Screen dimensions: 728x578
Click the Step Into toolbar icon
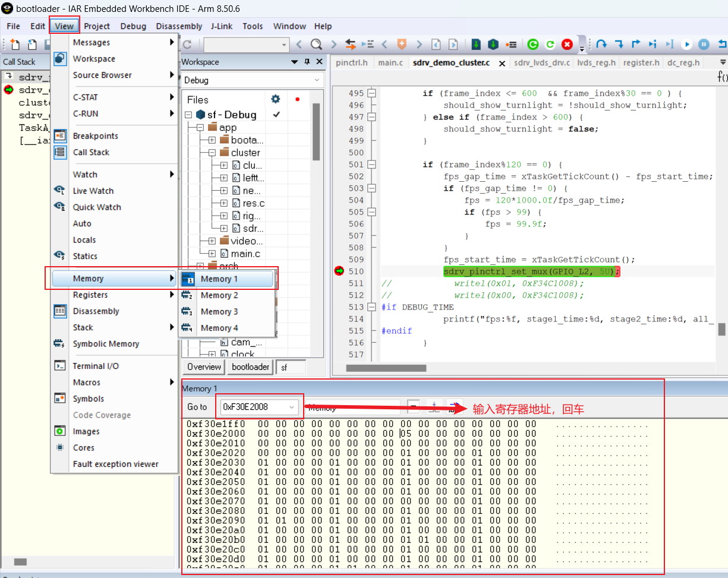pyautogui.click(x=619, y=45)
